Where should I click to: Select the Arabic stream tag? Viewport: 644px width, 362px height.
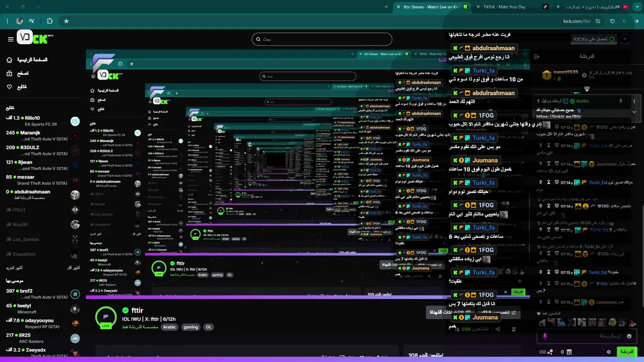(x=170, y=327)
